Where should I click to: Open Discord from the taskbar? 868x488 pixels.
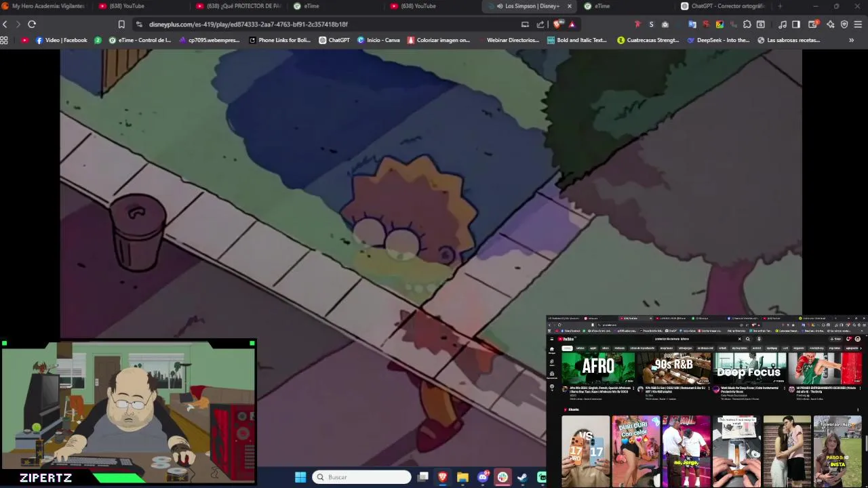pyautogui.click(x=483, y=477)
